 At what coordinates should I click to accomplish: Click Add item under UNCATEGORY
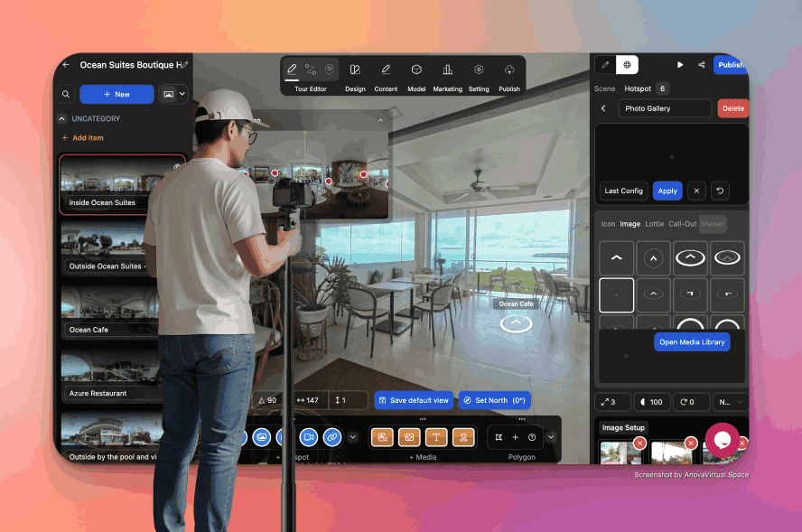click(83, 137)
